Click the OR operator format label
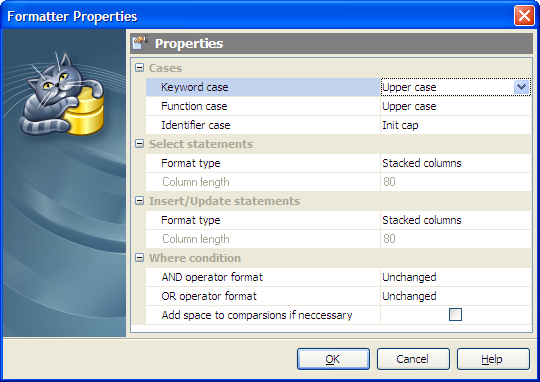540x382 pixels. pyautogui.click(x=209, y=296)
